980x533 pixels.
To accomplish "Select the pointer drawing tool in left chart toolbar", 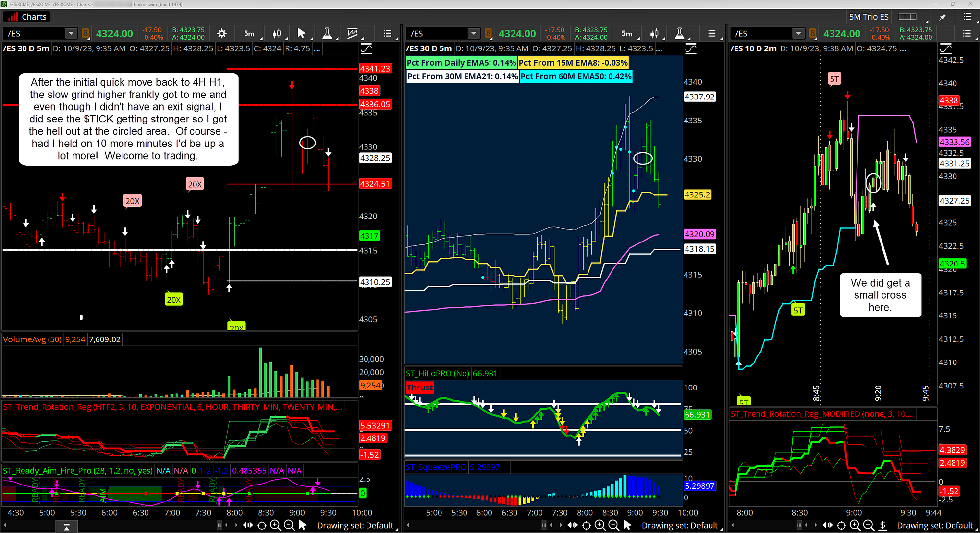I will [x=302, y=33].
